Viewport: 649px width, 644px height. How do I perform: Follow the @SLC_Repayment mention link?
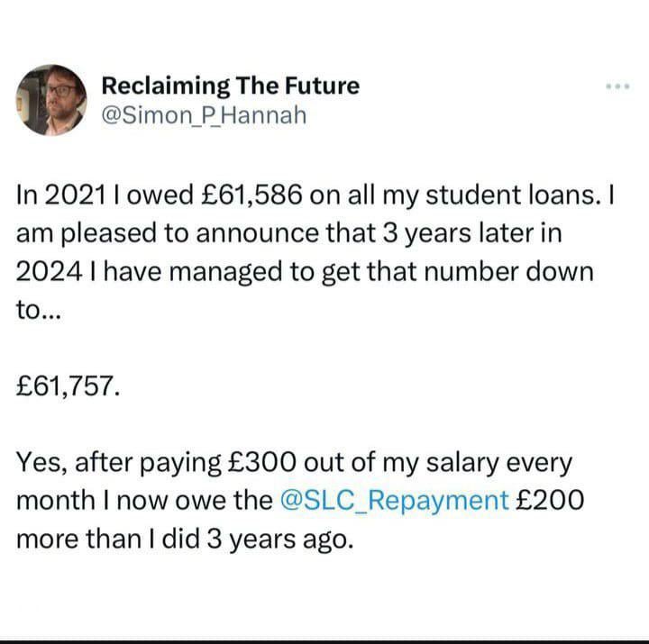click(395, 501)
